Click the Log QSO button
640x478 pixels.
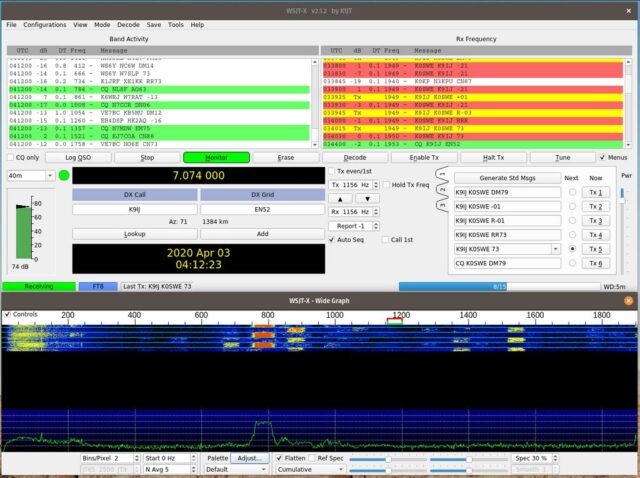point(78,158)
